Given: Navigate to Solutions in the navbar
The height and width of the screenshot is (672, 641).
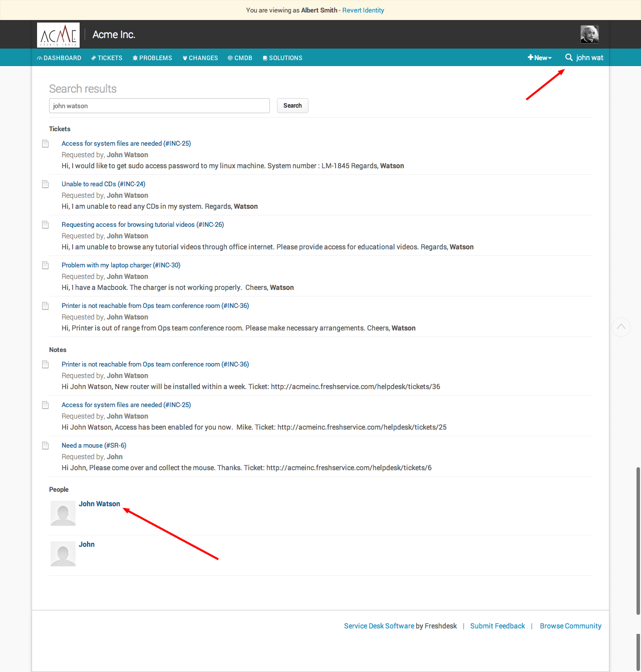Looking at the screenshot, I should click(x=282, y=58).
